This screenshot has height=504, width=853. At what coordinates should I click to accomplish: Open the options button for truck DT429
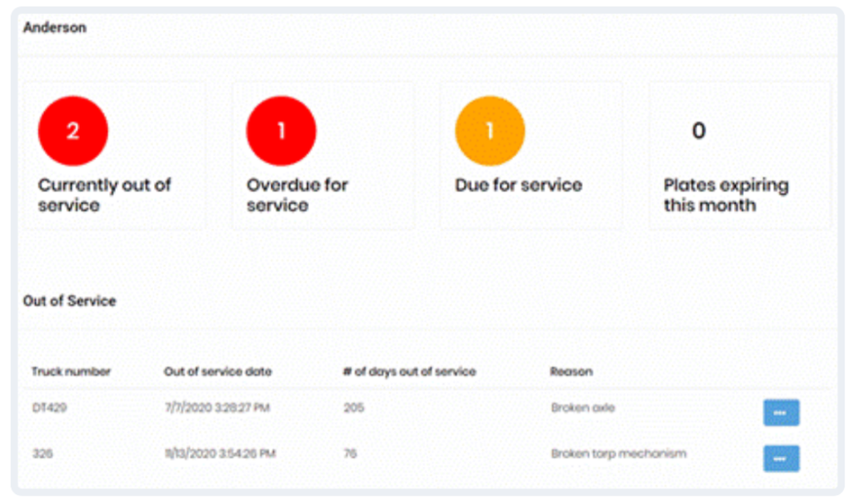tap(781, 412)
